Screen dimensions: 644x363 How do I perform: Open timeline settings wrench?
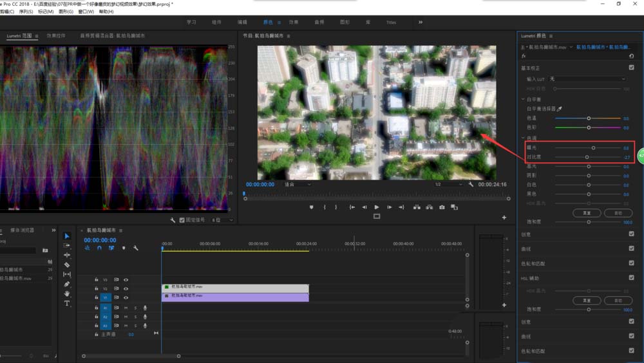[135, 248]
